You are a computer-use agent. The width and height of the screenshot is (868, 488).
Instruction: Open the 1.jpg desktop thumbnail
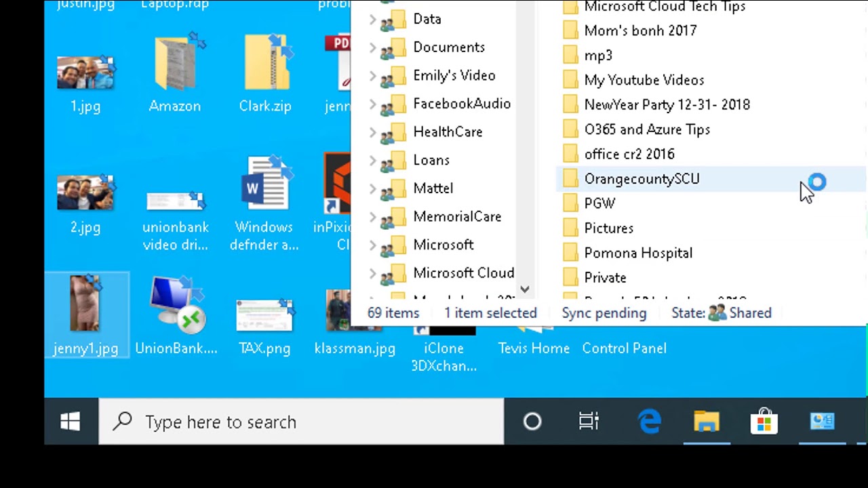pyautogui.click(x=85, y=73)
